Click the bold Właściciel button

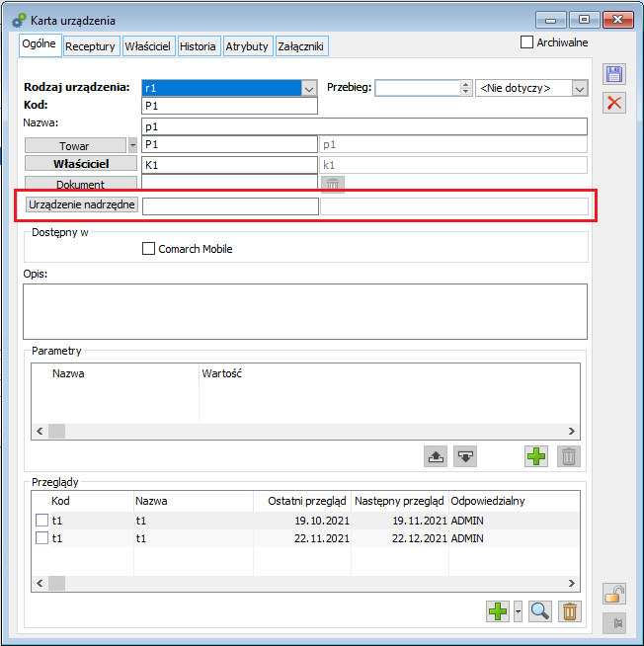[x=81, y=164]
